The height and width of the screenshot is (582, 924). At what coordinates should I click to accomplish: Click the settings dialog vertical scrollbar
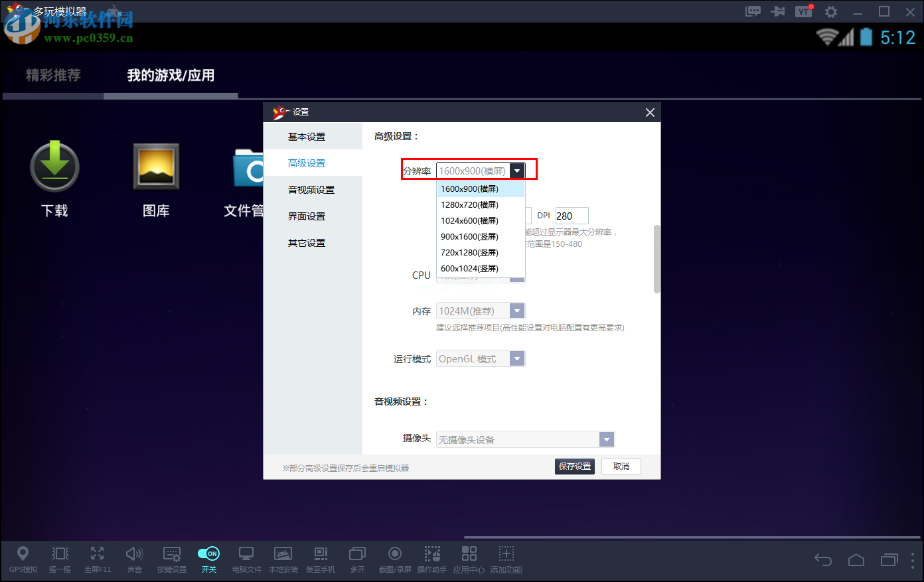tap(657, 259)
